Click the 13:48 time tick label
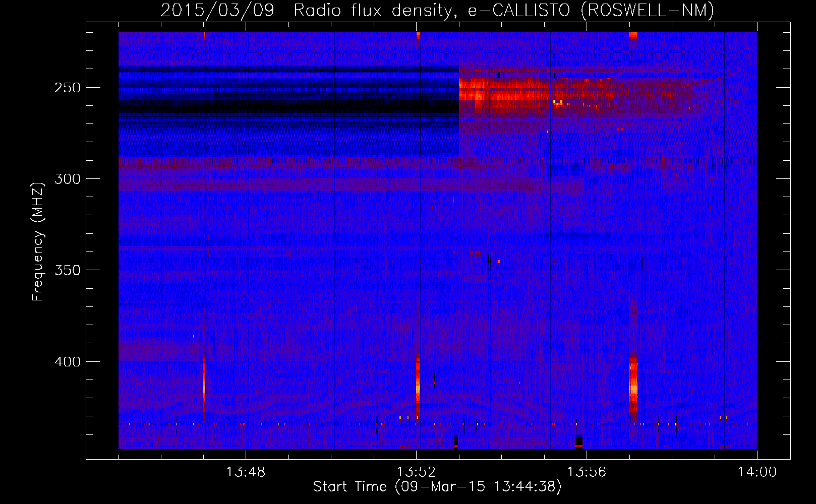The image size is (816, 504). (246, 472)
